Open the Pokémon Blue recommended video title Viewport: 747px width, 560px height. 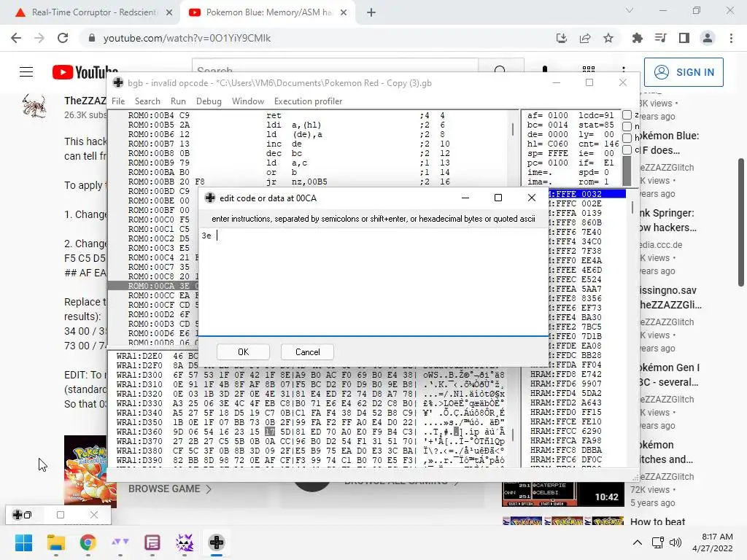(670, 143)
